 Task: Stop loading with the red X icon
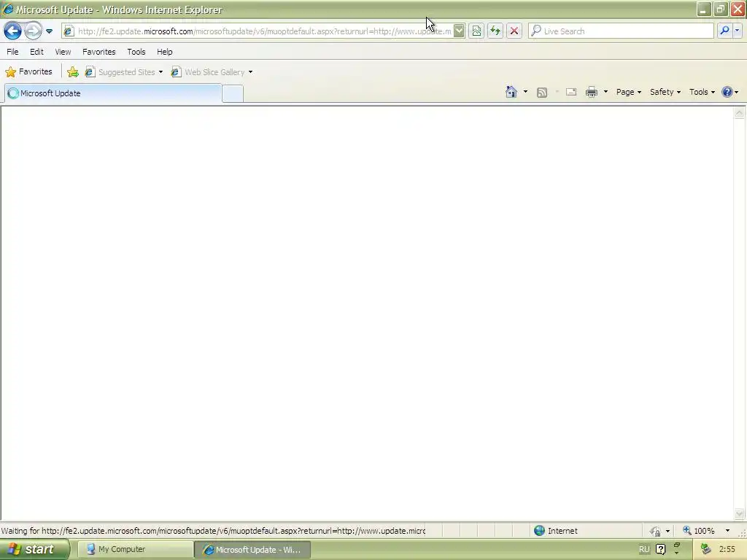(x=514, y=31)
